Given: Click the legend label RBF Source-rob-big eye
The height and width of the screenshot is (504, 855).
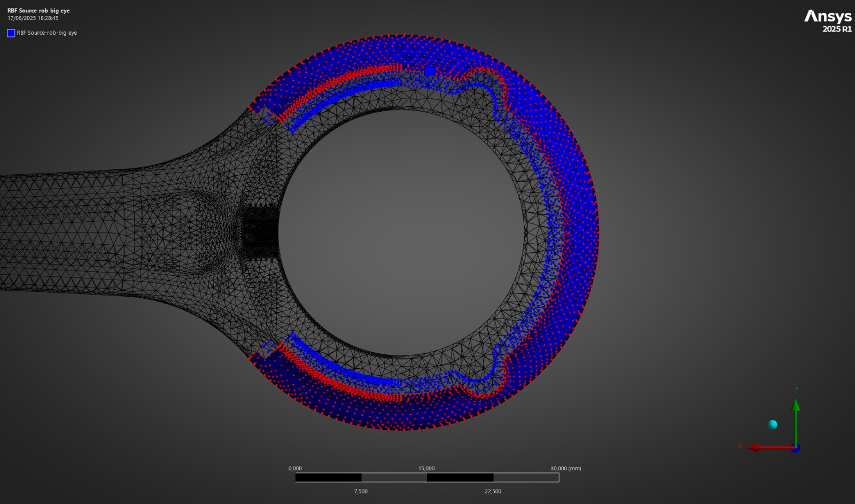Looking at the screenshot, I should (x=47, y=33).
